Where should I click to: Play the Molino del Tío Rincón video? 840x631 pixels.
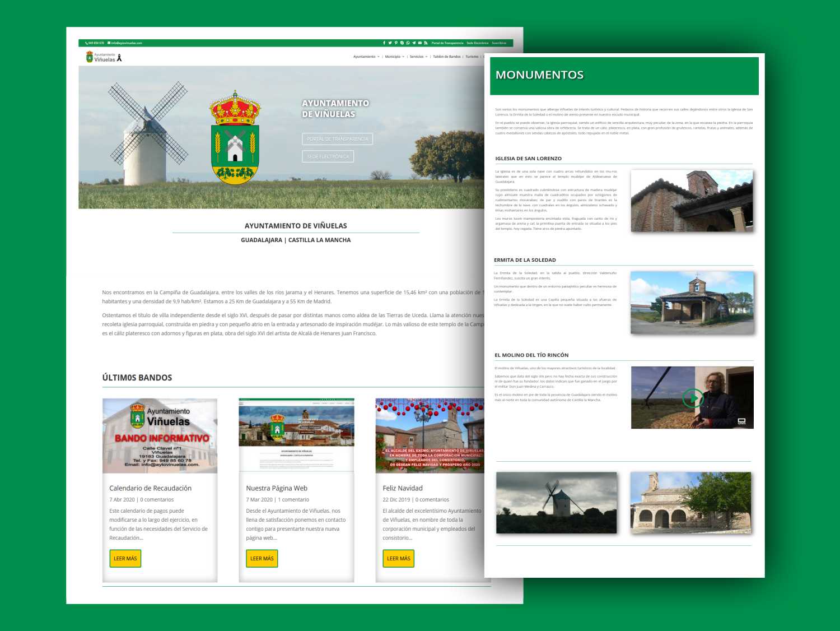[693, 398]
